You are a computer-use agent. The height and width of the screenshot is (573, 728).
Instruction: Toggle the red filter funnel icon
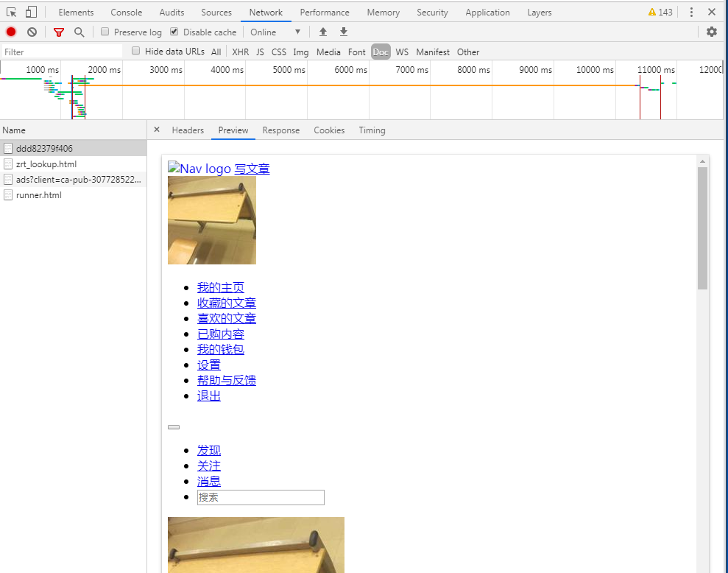pyautogui.click(x=58, y=32)
